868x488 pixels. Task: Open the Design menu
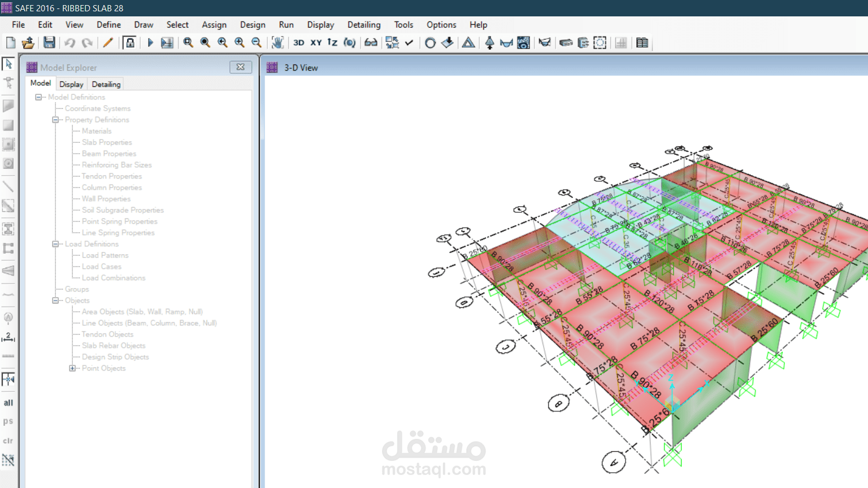(253, 25)
